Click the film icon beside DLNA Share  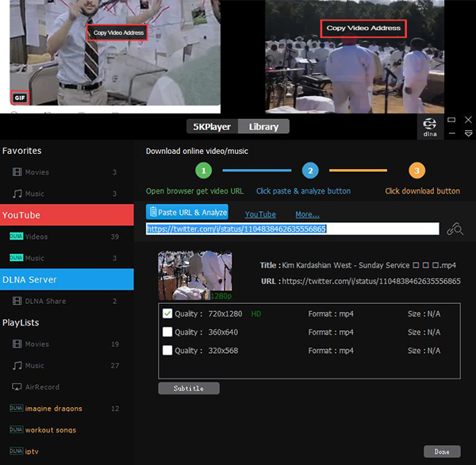[x=17, y=301]
